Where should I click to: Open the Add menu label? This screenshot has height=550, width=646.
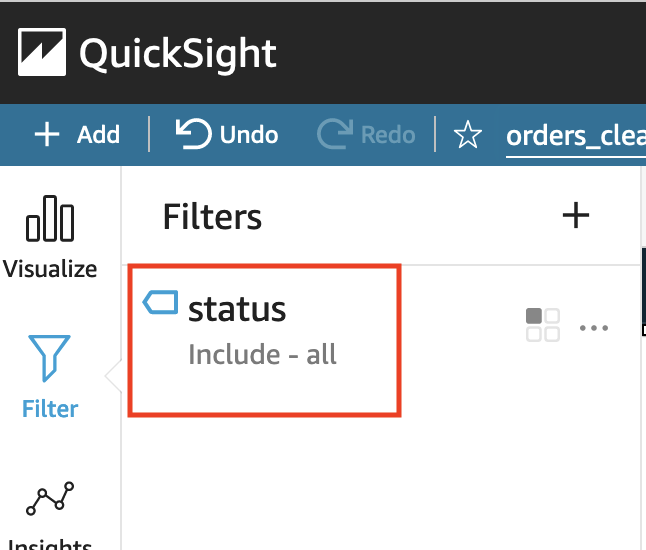(98, 134)
